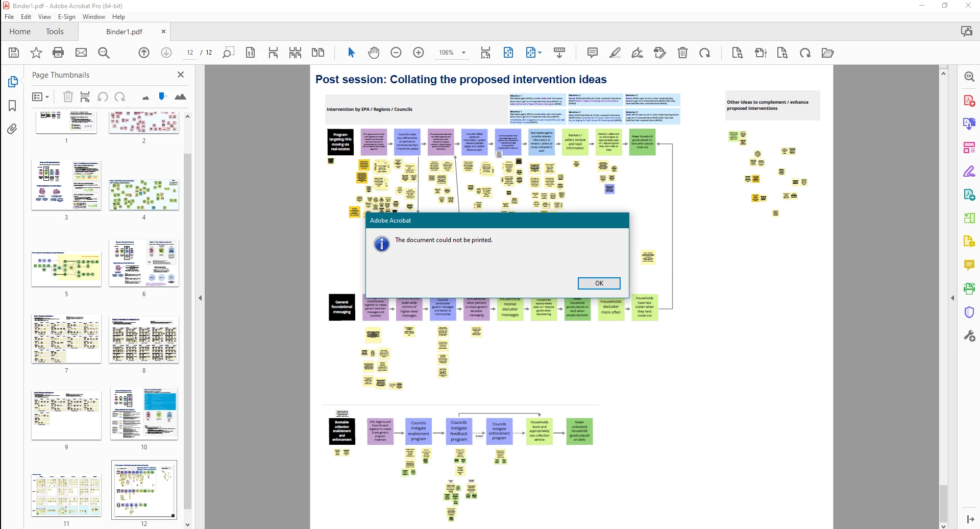The height and width of the screenshot is (529, 980).
Task: Click the page number field showing 12
Action: click(190, 53)
